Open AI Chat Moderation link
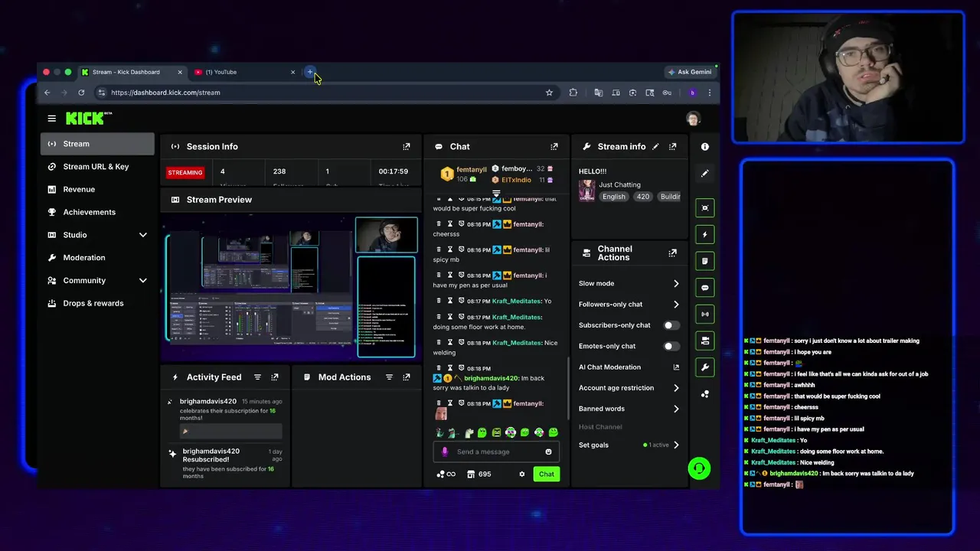The height and width of the screenshot is (551, 980). pos(629,367)
